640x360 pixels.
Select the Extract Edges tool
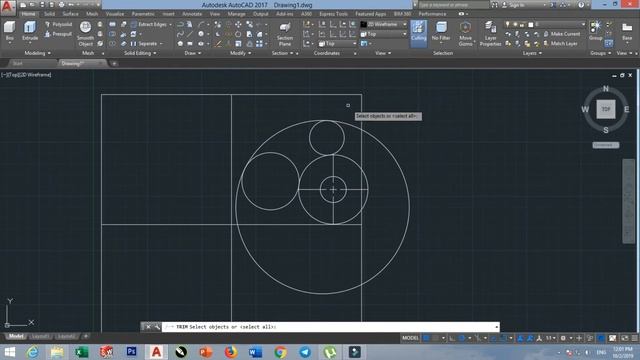click(x=149, y=24)
